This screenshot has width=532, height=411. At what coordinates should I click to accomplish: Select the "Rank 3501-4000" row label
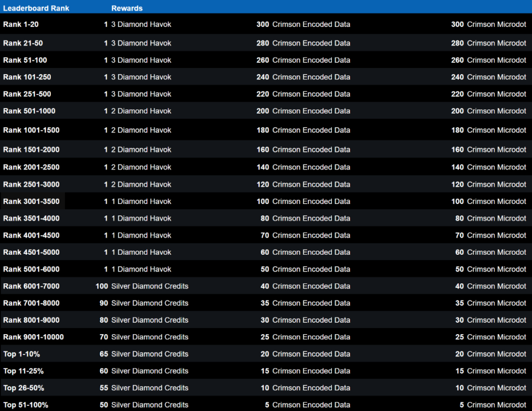click(31, 218)
